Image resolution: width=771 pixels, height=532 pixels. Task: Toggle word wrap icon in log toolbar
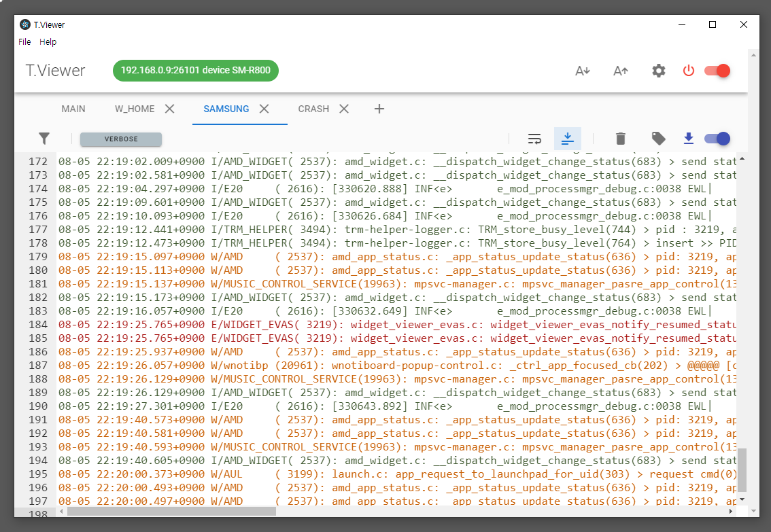coord(534,139)
